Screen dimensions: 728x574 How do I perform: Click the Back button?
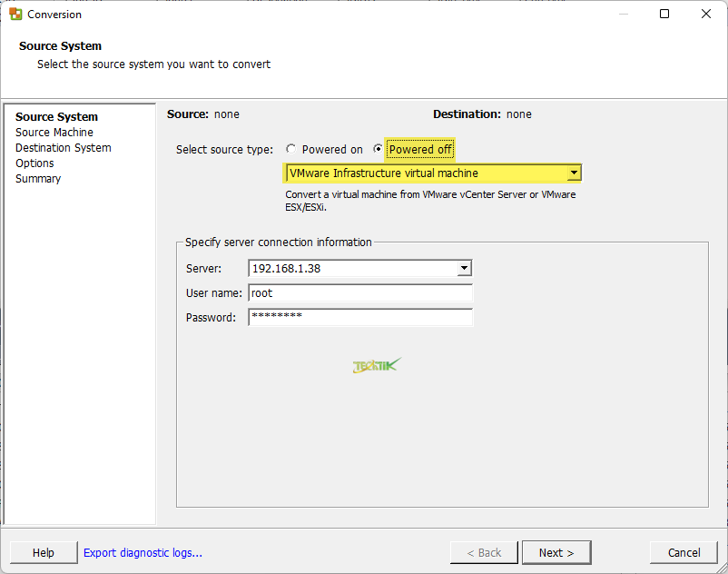pyautogui.click(x=484, y=552)
